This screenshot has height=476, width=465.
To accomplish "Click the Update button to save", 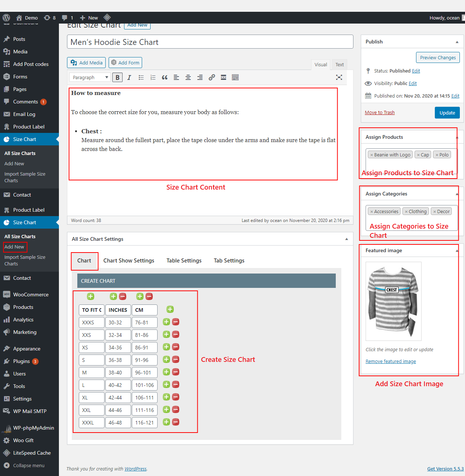I will pos(447,113).
